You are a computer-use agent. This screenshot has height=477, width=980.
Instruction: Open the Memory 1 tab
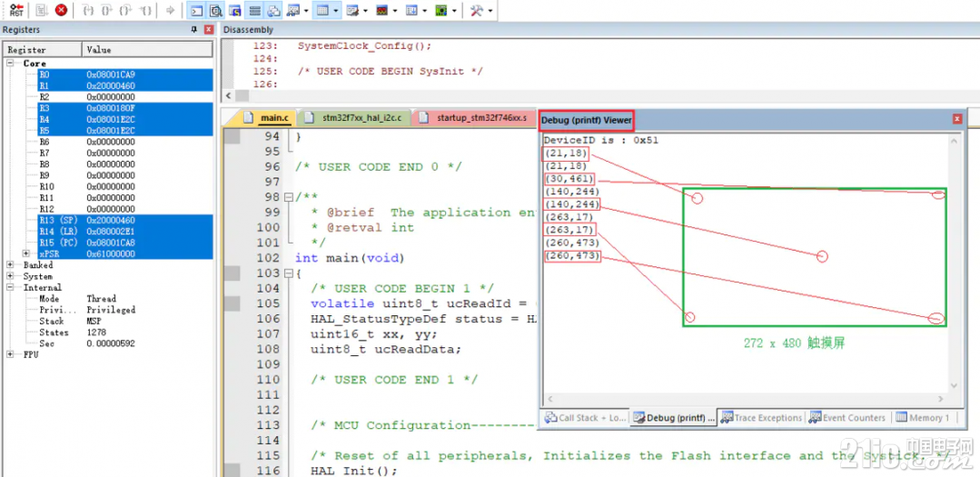pyautogui.click(x=923, y=418)
